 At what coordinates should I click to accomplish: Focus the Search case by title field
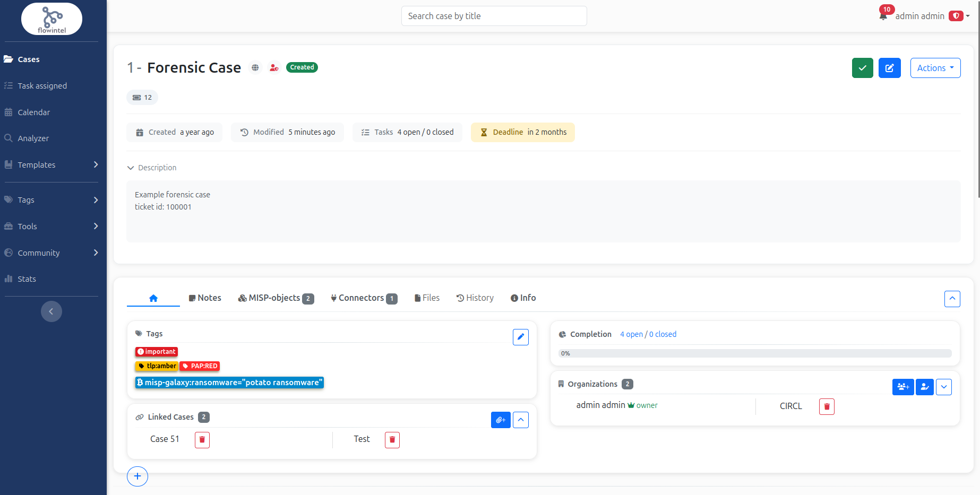click(x=494, y=16)
